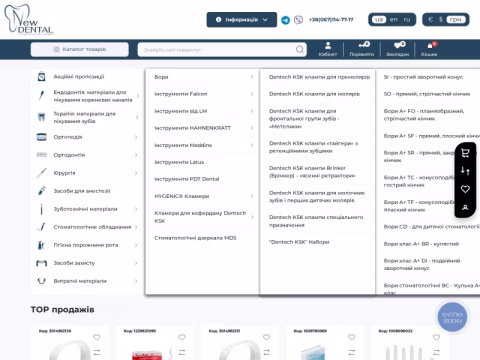The height and width of the screenshot is (360, 480).
Task: Click the Каталог товарів button
Action: (x=80, y=49)
